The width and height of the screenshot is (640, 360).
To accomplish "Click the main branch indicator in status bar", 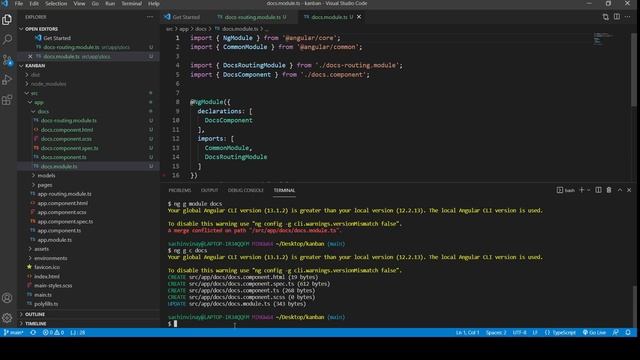I will click(13, 333).
